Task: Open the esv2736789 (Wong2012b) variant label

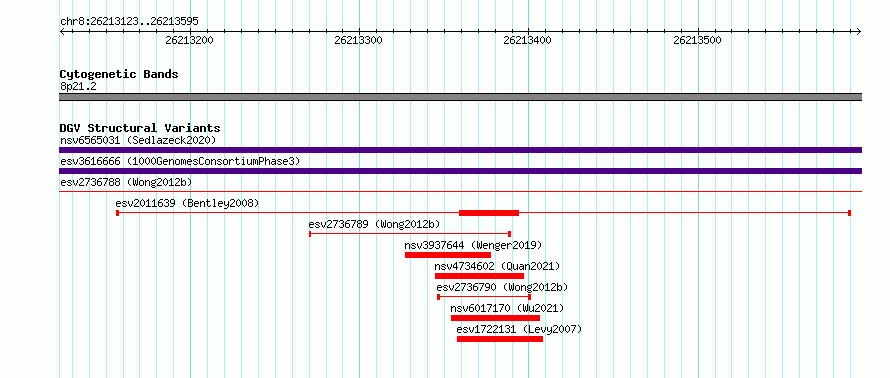Action: click(x=375, y=224)
